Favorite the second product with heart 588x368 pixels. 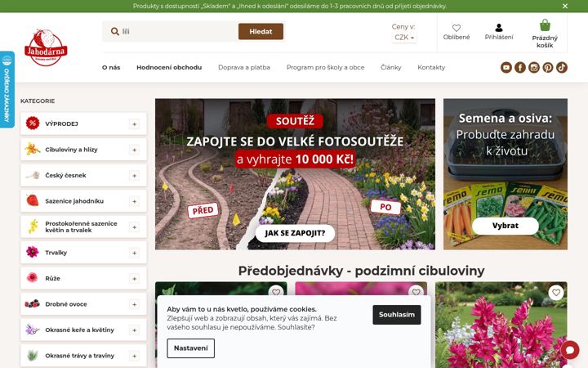[x=416, y=292]
